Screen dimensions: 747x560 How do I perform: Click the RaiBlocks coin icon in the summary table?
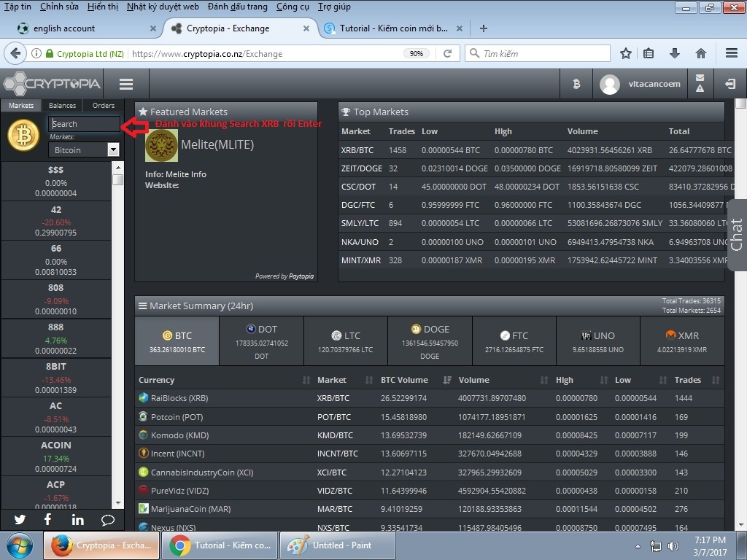tap(144, 397)
